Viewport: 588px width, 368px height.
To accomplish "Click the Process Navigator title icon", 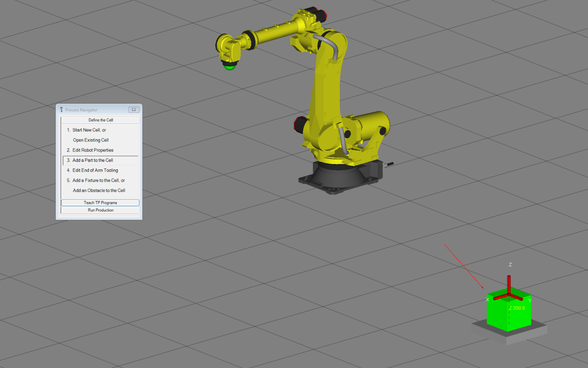I will (61, 110).
